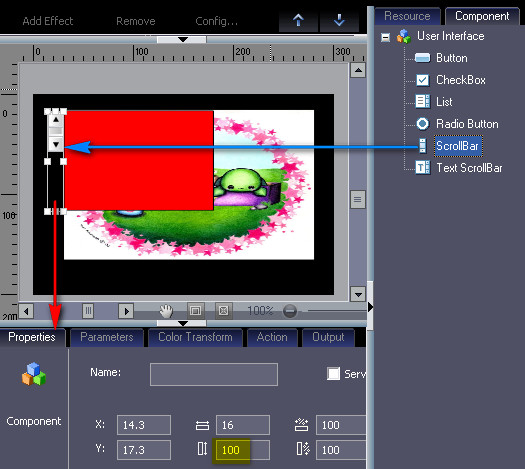Screen dimensions: 525x469
Task: Click the vertical scale field 100
Action: (341, 450)
